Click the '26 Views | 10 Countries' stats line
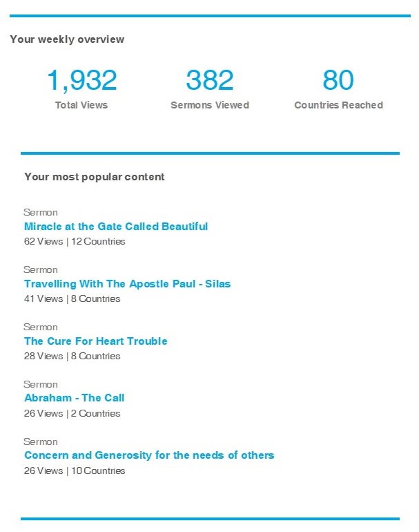The height and width of the screenshot is (532, 419). 75,471
